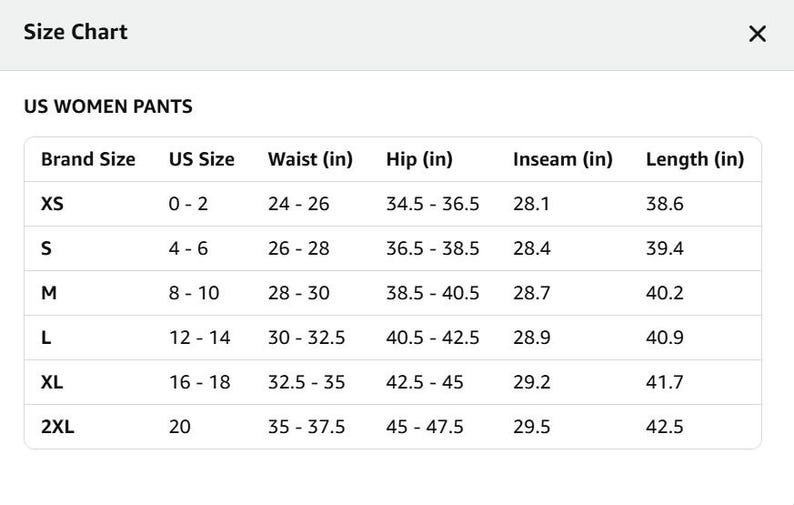Click the US Size column header
This screenshot has height=505, width=794.
click(x=202, y=159)
